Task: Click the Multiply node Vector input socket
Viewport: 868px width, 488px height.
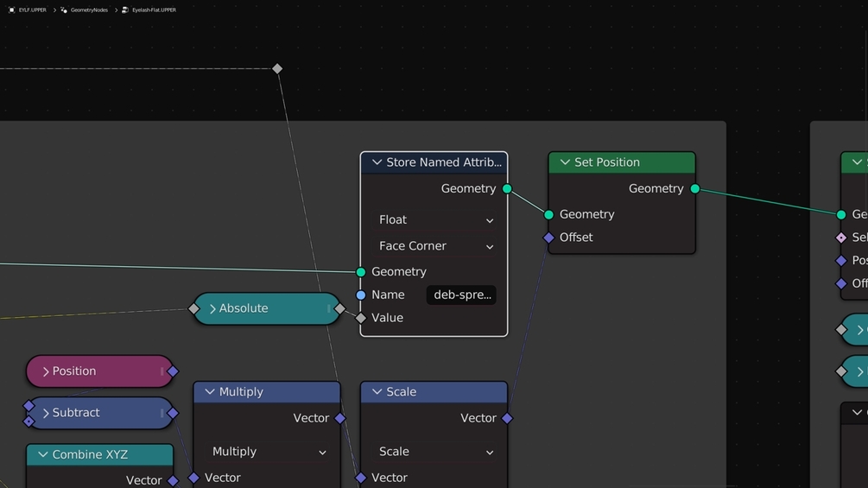Action: point(193,478)
